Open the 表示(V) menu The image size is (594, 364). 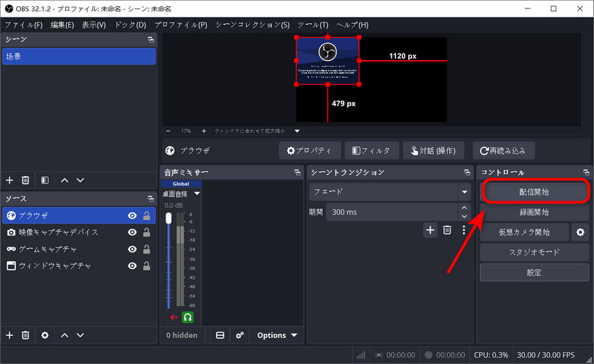[94, 25]
